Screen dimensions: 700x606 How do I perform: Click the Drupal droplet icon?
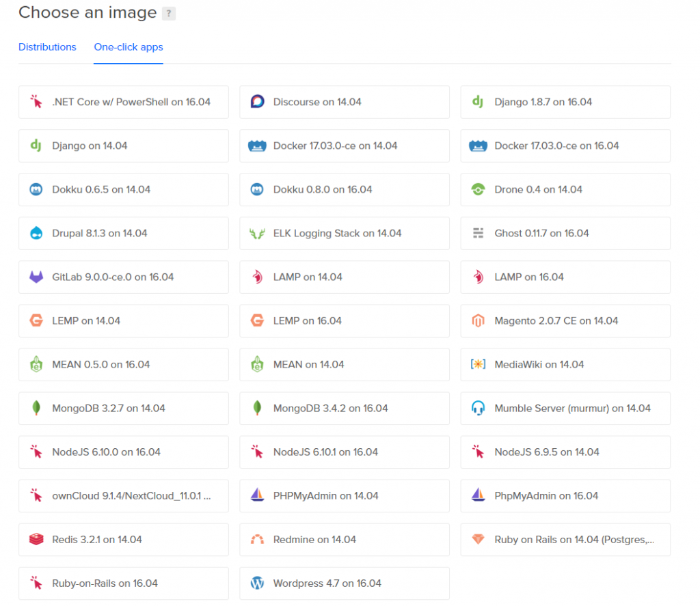[x=36, y=233]
